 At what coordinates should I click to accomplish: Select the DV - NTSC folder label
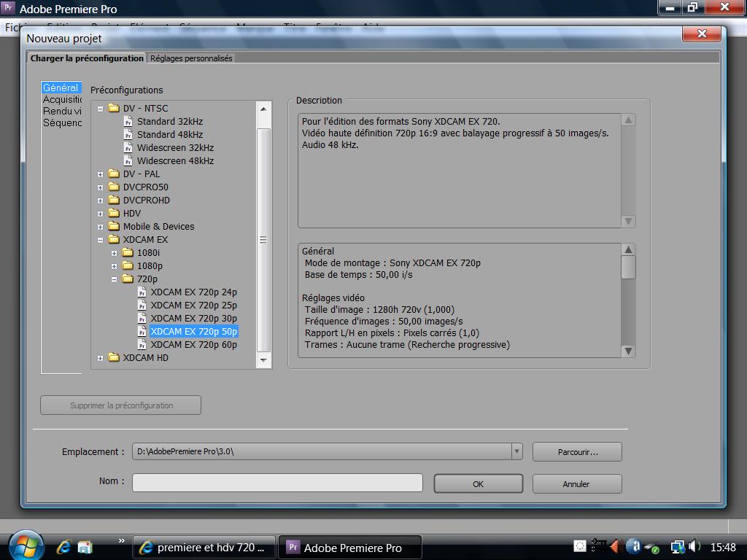tap(145, 108)
